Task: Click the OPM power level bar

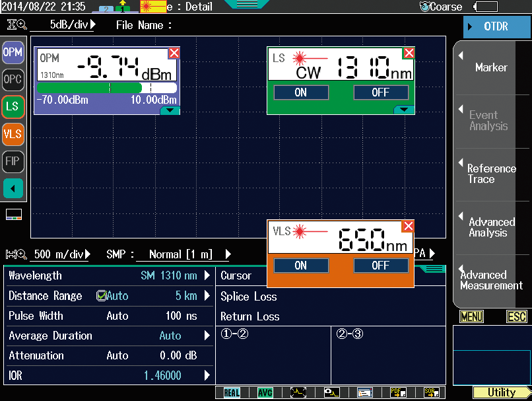Action: pos(106,87)
